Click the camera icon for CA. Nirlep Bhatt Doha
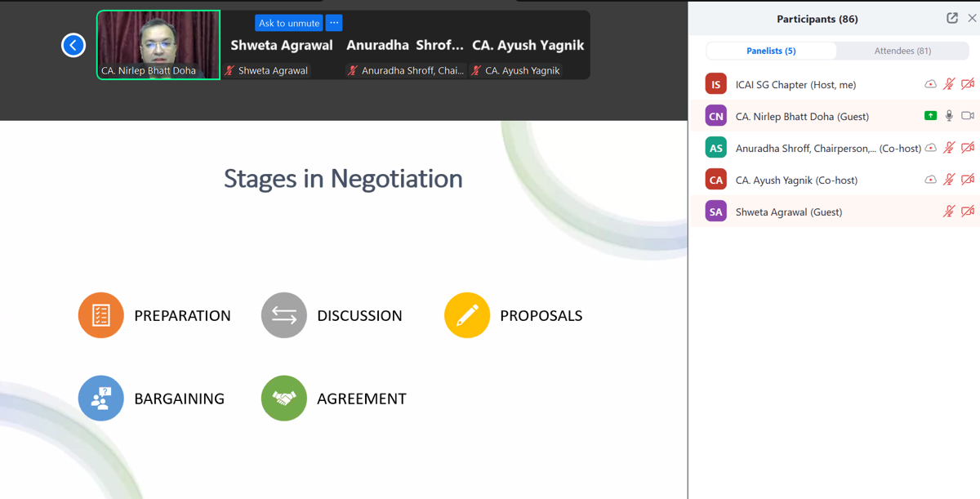The image size is (980, 499). [968, 116]
